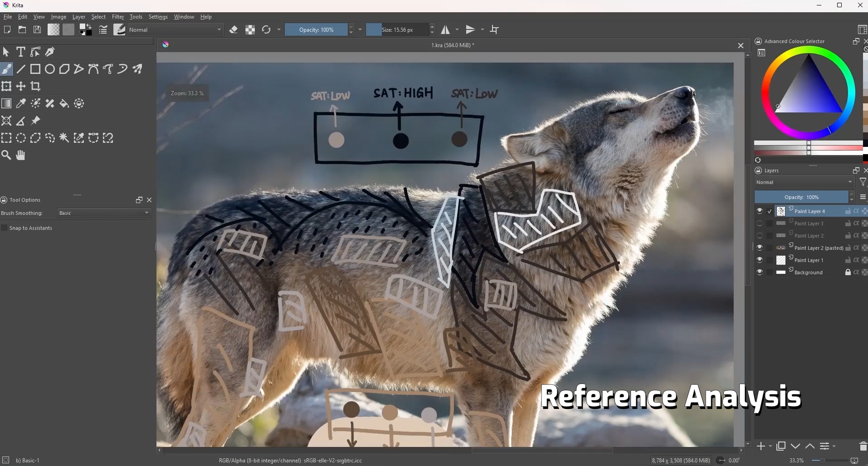Show Paint Layer 3 visibility
Image resolution: width=868 pixels, height=466 pixels.
pos(760,223)
